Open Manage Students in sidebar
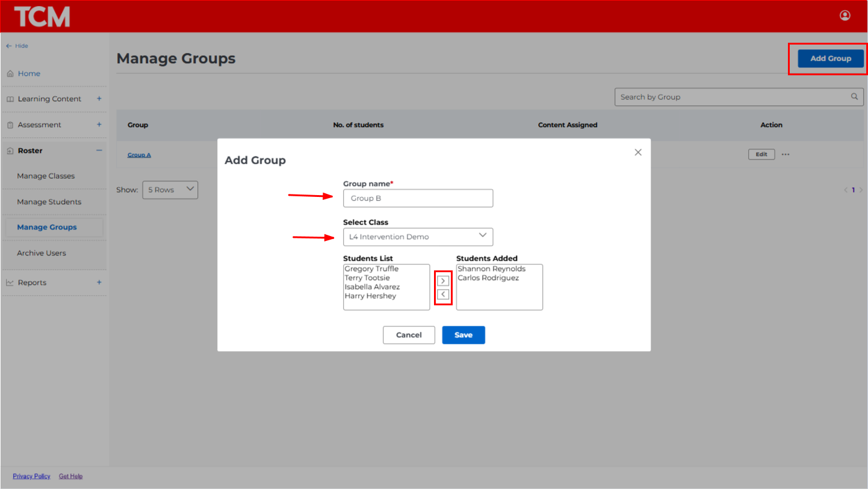Screen dimensions: 868x489 (x=49, y=202)
